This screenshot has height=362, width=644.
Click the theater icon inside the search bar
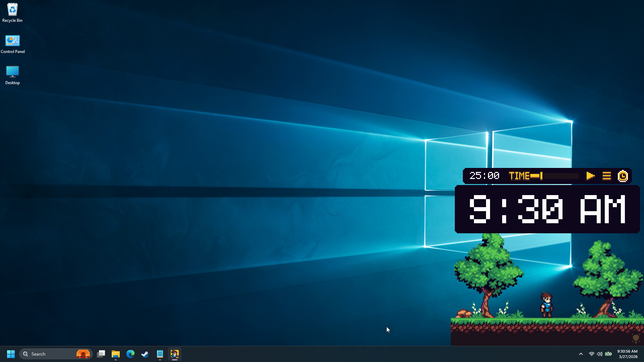(x=84, y=354)
